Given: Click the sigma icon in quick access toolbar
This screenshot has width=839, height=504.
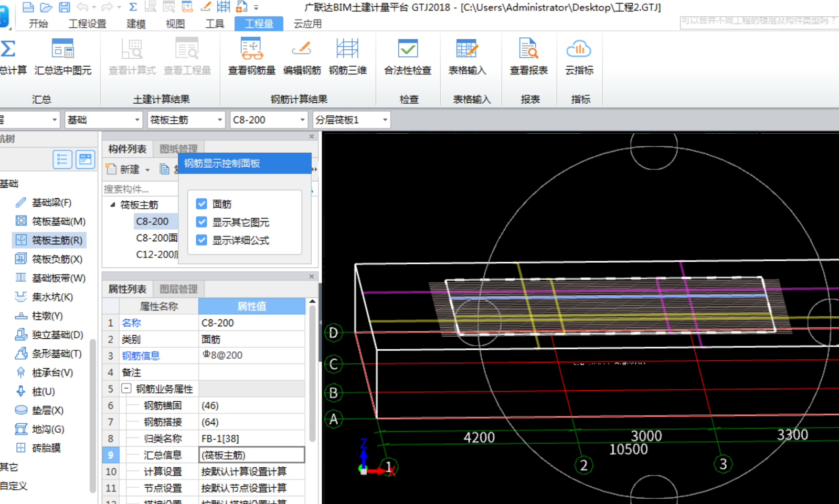Looking at the screenshot, I should coord(133,7).
